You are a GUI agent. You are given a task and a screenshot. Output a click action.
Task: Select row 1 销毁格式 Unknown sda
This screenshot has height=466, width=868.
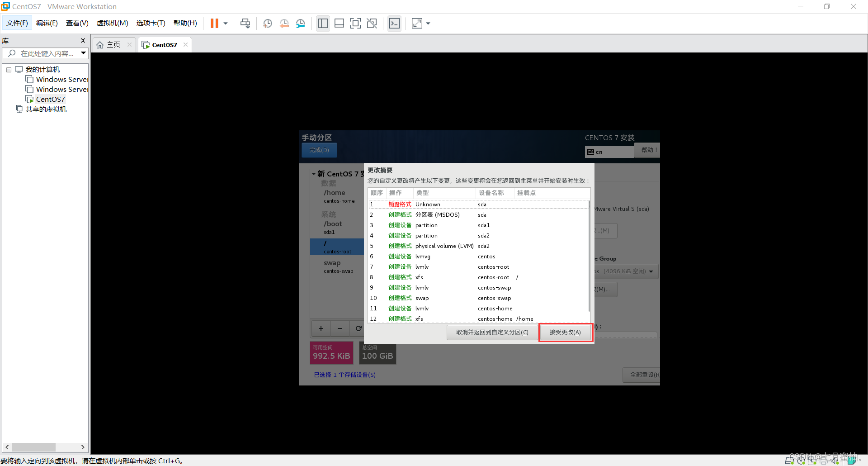[478, 204]
